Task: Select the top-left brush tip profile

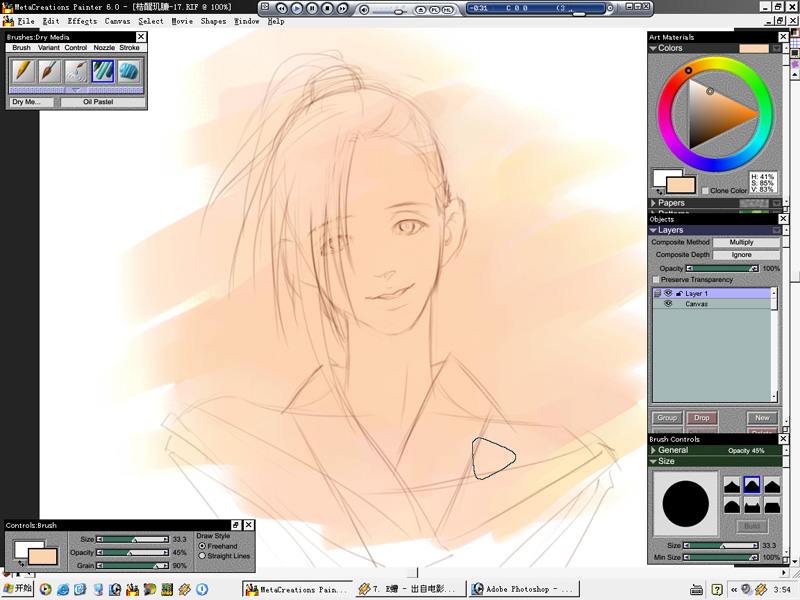Action: [732, 485]
